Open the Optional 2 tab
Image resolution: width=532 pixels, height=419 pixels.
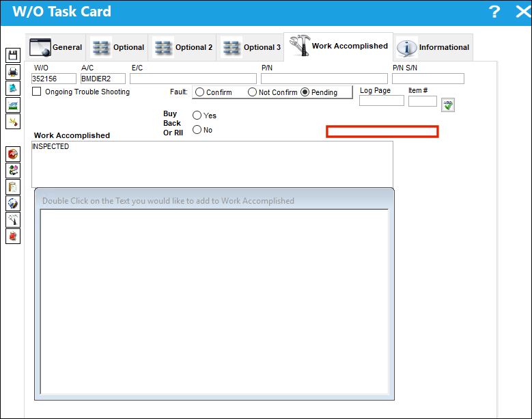click(184, 47)
